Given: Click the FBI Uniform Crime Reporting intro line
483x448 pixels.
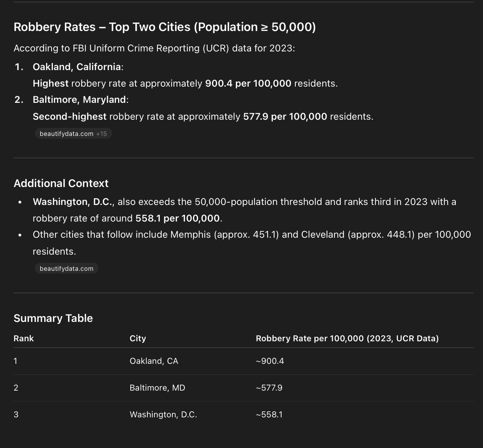Looking at the screenshot, I should coord(154,48).
